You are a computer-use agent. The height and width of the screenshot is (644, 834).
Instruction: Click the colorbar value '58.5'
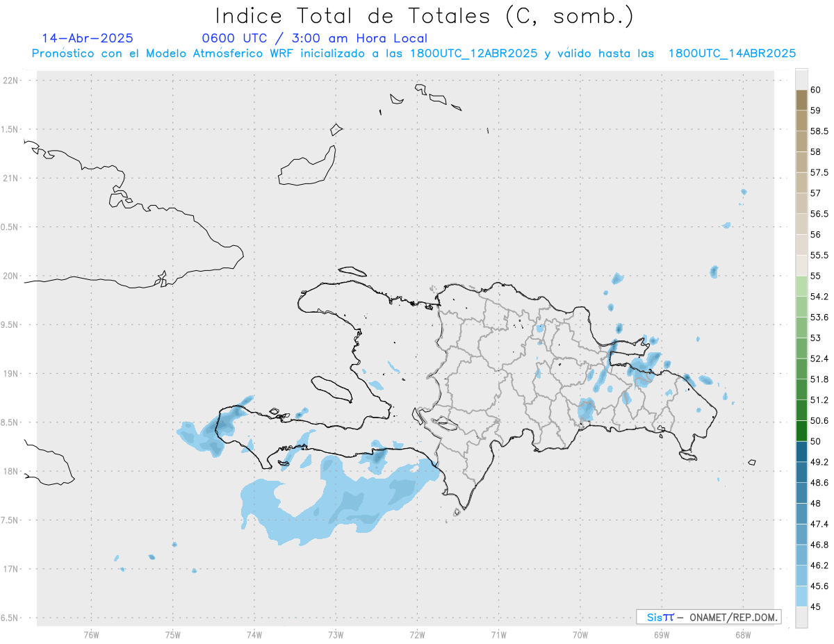coord(819,131)
